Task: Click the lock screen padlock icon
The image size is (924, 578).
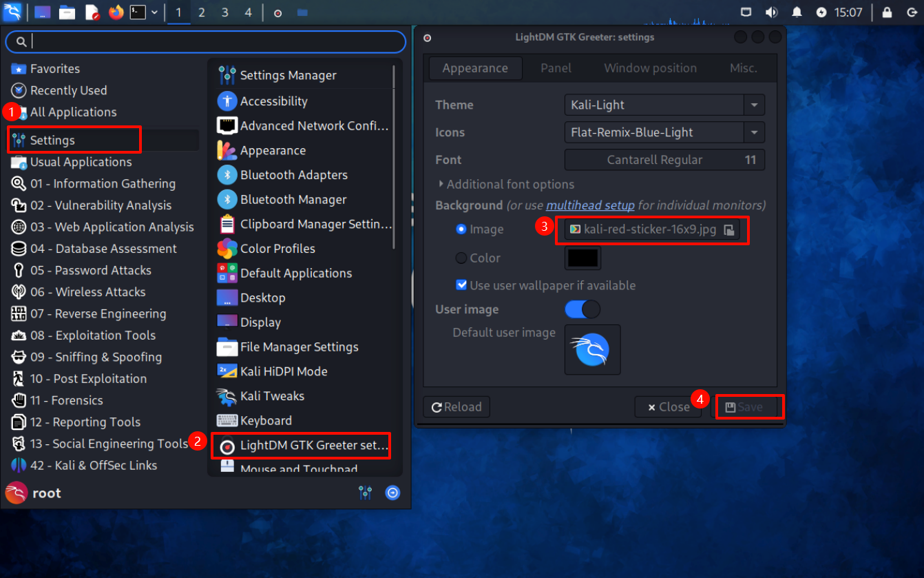Action: point(887,12)
